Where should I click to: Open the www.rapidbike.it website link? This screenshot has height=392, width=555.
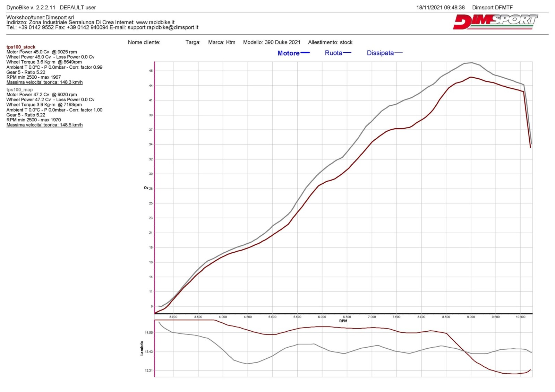pos(155,22)
